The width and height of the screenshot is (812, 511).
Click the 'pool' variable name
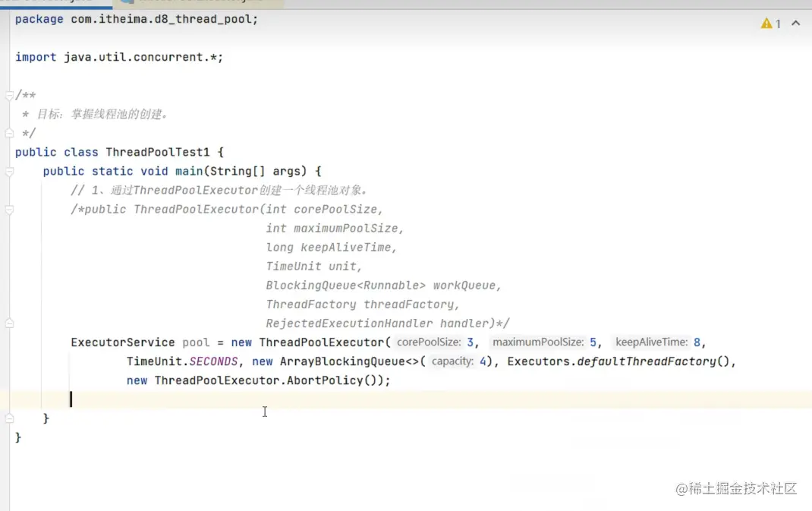coord(196,342)
